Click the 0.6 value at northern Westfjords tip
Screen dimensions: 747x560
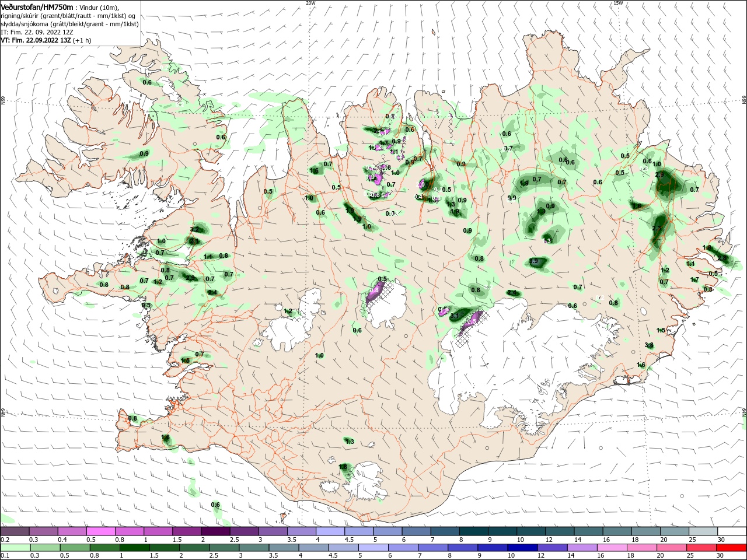click(147, 83)
